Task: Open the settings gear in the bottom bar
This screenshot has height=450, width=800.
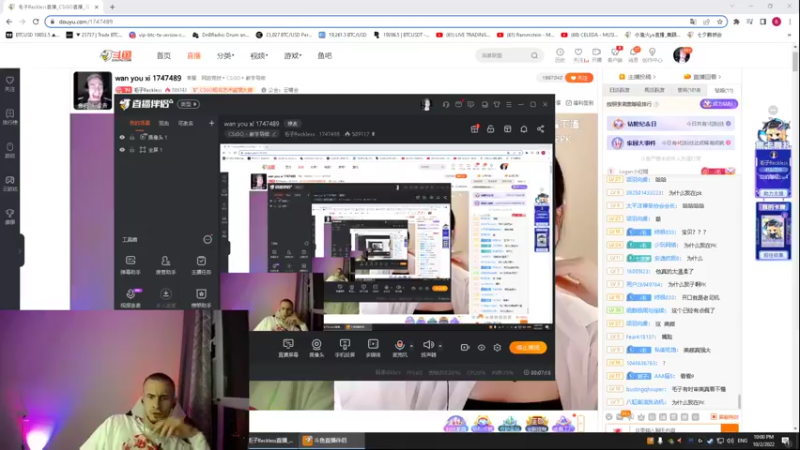Action: 497,347
